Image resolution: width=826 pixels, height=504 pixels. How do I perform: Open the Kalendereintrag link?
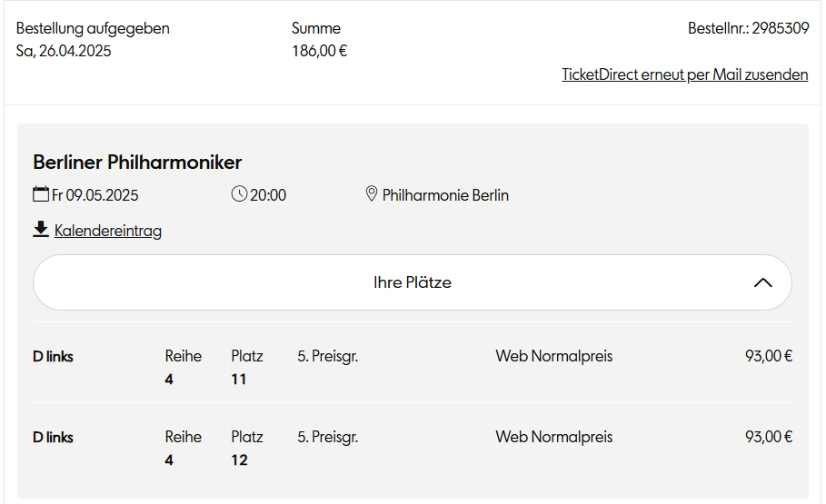108,231
